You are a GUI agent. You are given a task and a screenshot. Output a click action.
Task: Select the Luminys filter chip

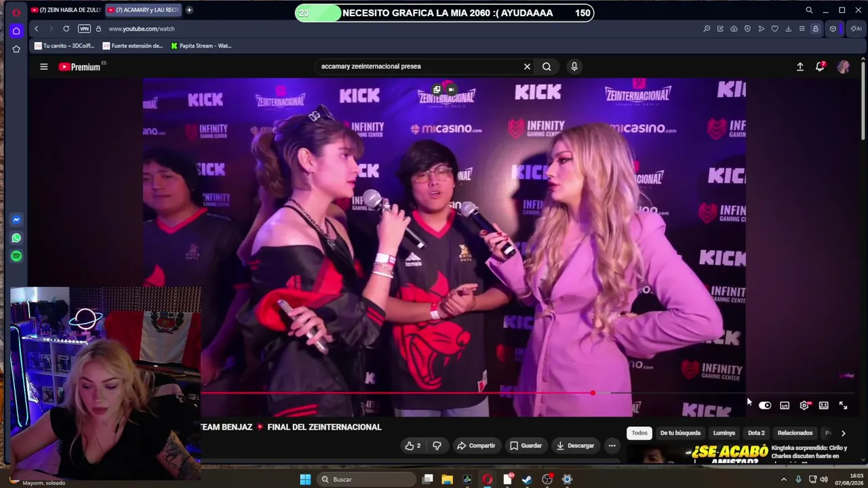click(724, 433)
